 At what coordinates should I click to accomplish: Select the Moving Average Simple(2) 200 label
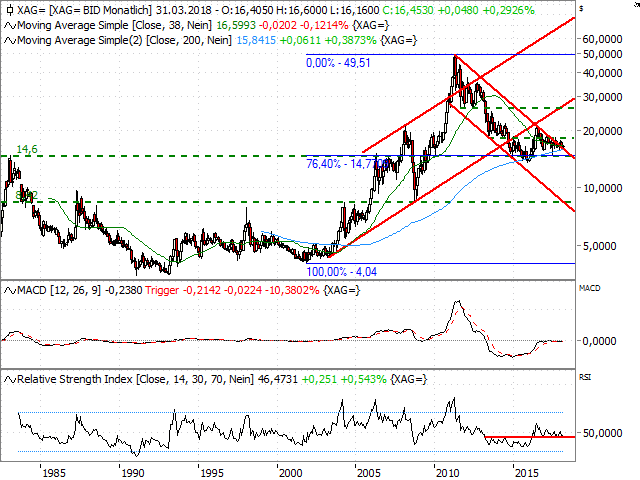pos(124,40)
